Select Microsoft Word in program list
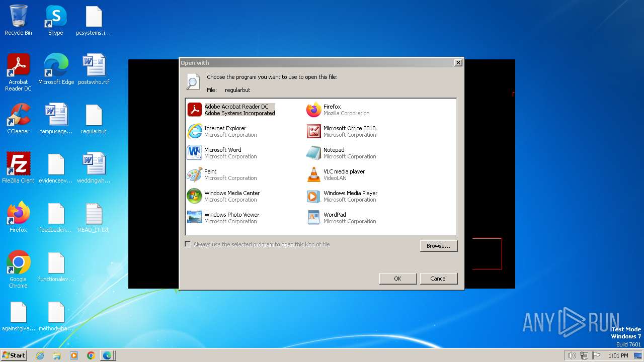 222,153
